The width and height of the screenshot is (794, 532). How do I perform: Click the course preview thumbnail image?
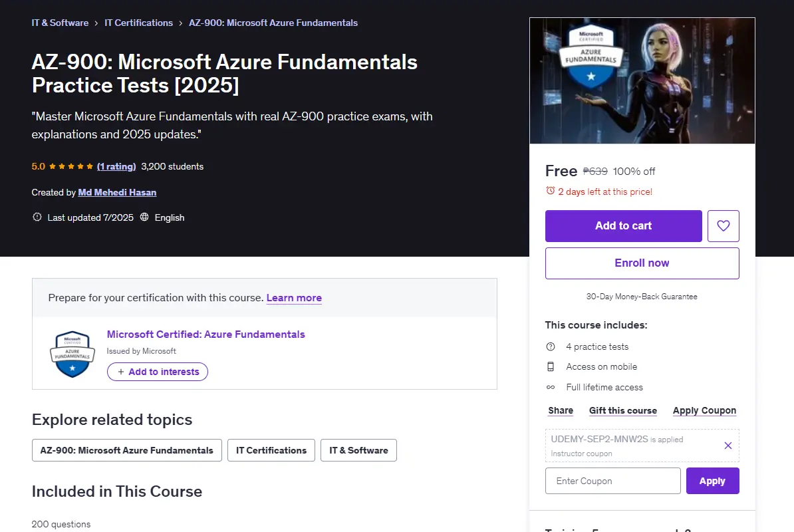click(642, 80)
